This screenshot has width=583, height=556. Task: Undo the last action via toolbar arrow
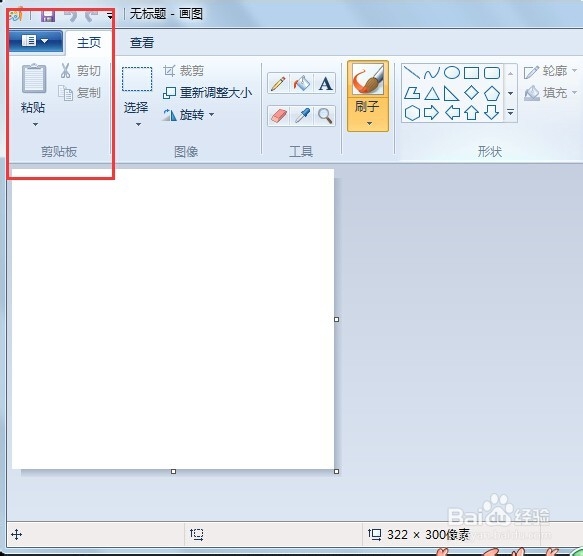pos(70,15)
